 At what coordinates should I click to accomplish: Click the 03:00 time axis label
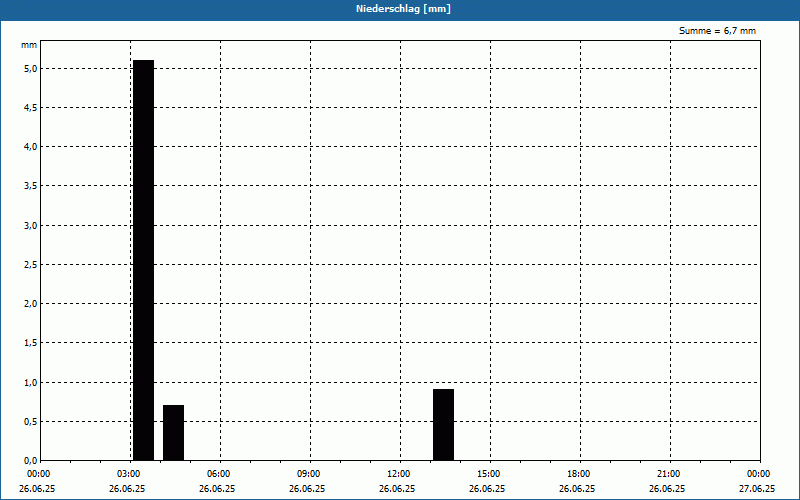(x=127, y=474)
